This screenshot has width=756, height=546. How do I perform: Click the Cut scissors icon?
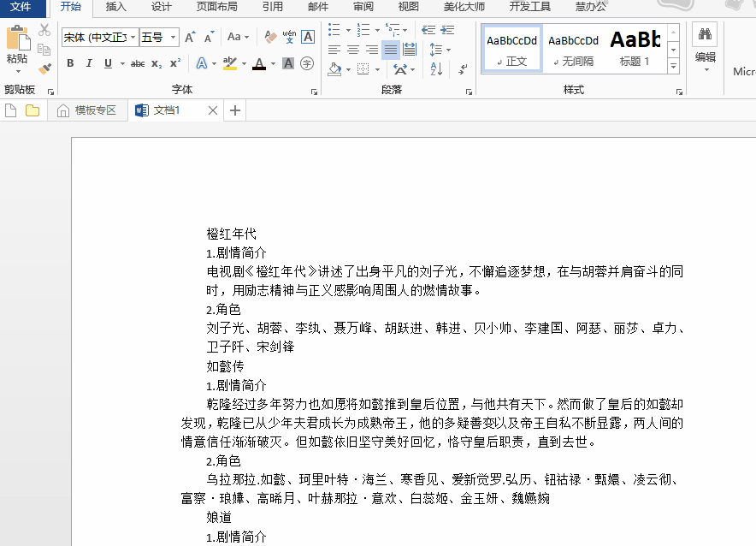(44, 30)
